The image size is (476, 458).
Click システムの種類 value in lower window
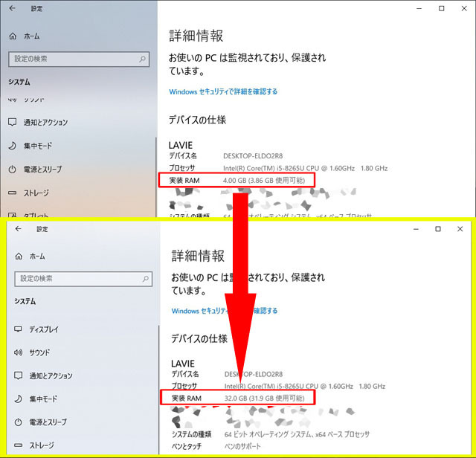pos(297,434)
